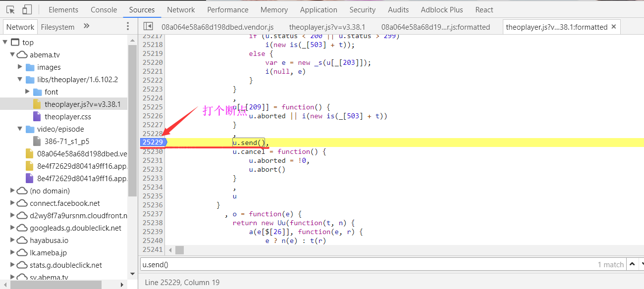Switch to the Console tab
The height and width of the screenshot is (289, 644).
coord(104,9)
